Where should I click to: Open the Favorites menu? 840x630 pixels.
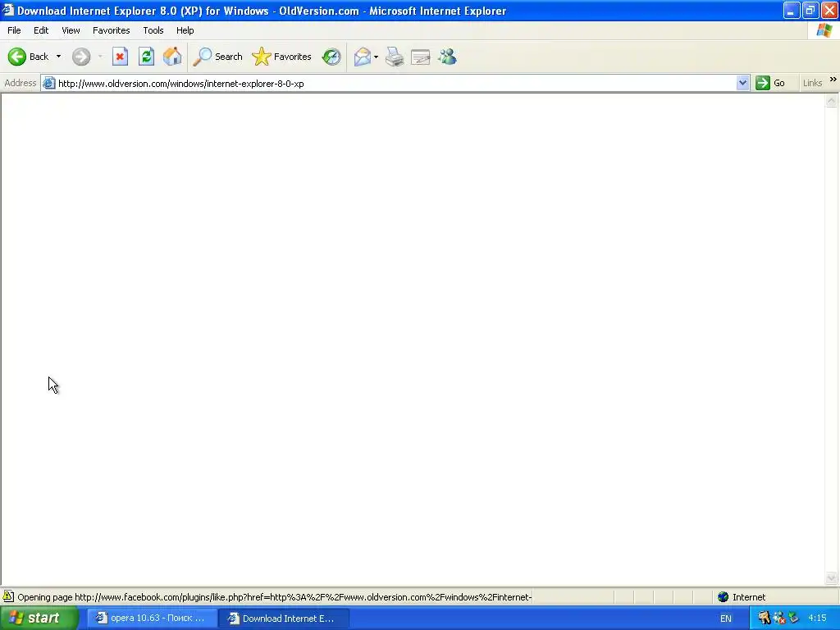click(111, 30)
